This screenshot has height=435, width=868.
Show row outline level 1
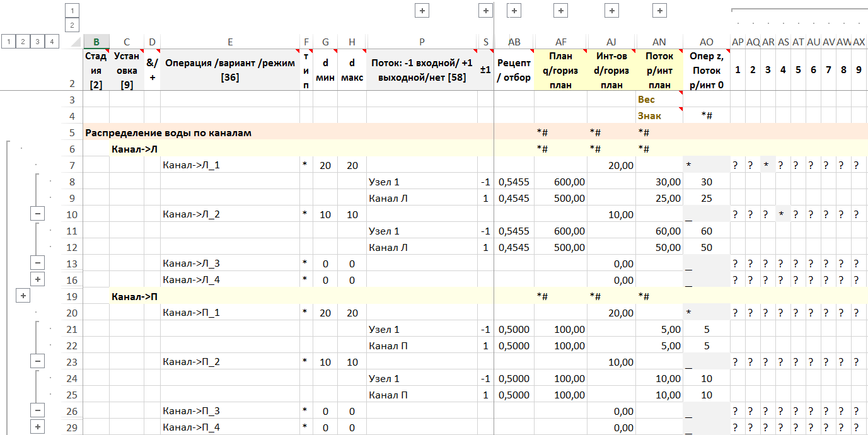tap(8, 42)
